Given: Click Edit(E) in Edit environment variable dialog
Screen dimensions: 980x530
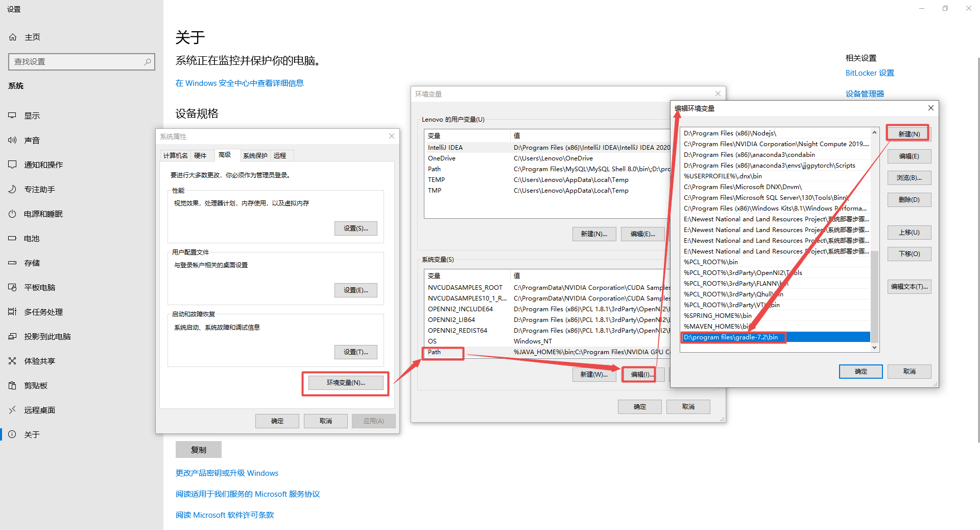Looking at the screenshot, I should coord(909,156).
